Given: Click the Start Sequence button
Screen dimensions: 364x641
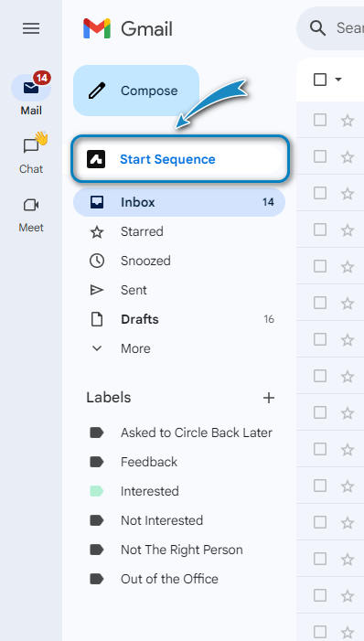Looking at the screenshot, I should 180,159.
